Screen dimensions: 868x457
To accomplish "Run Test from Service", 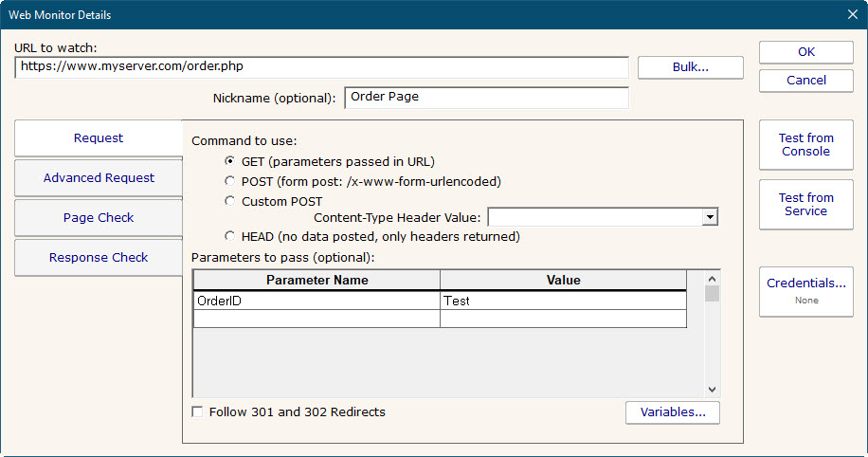I will [x=805, y=205].
